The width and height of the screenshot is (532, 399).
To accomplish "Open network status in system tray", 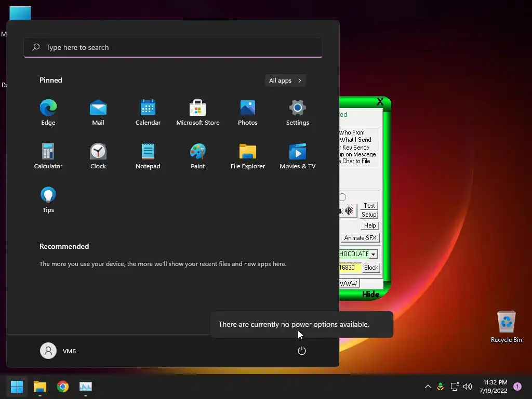I will tap(455, 387).
